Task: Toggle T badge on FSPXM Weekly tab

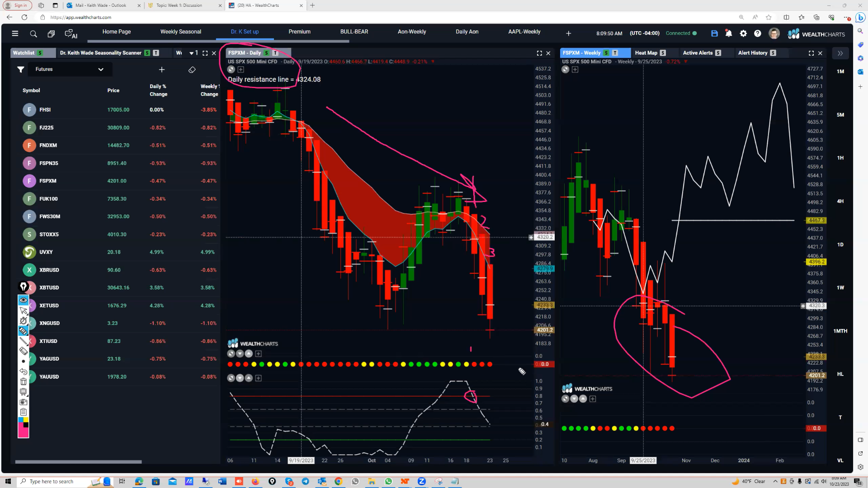Action: 615,53
